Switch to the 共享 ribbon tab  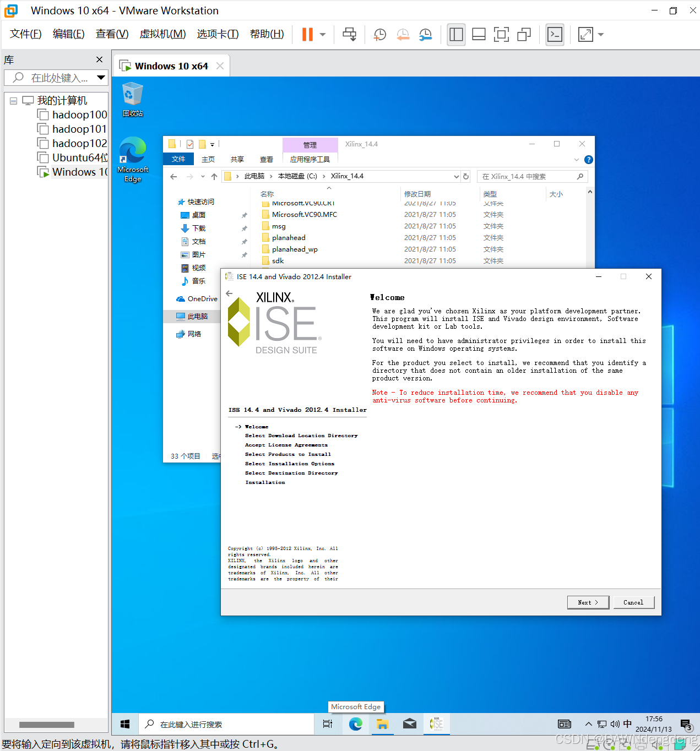[237, 159]
